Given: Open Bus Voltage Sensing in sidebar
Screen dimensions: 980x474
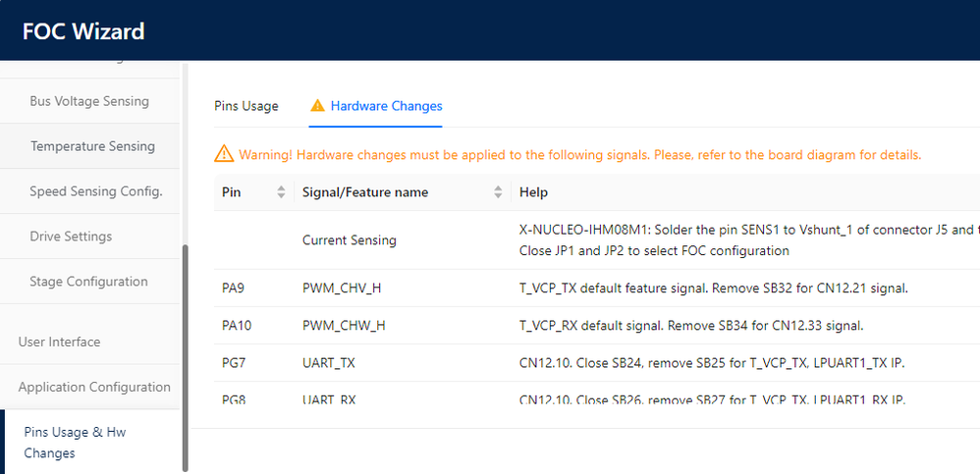Looking at the screenshot, I should click(89, 101).
